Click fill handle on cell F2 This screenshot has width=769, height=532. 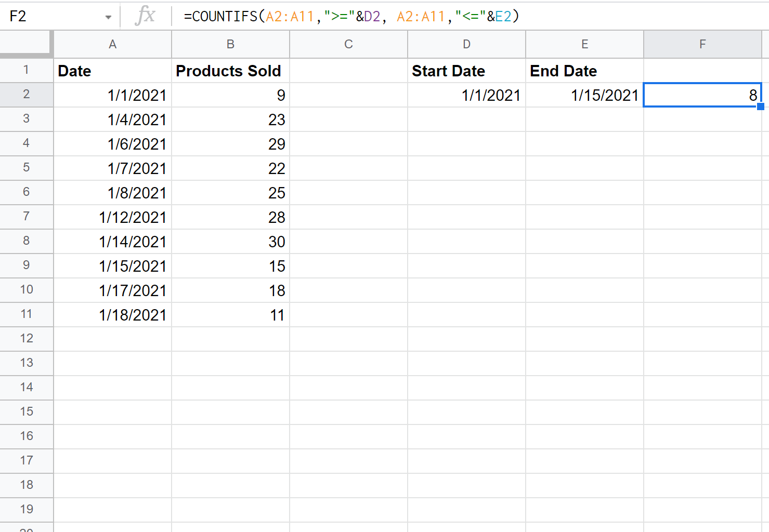tap(760, 107)
